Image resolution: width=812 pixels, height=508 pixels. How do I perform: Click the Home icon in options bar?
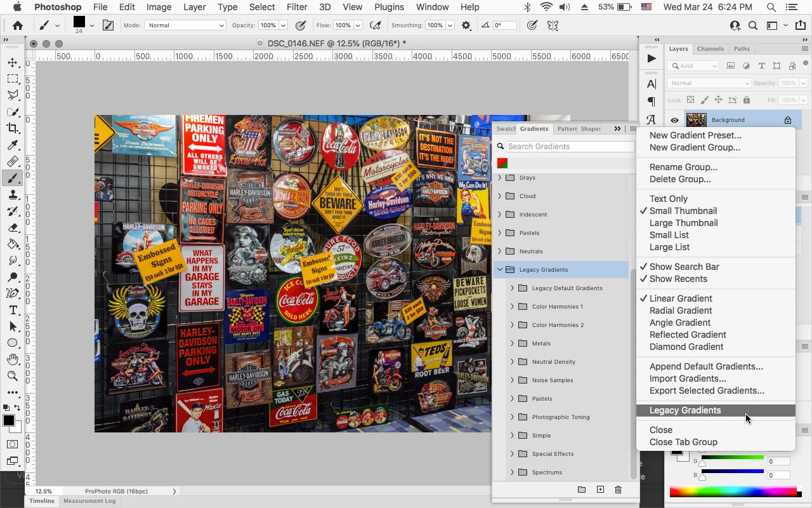click(x=18, y=25)
